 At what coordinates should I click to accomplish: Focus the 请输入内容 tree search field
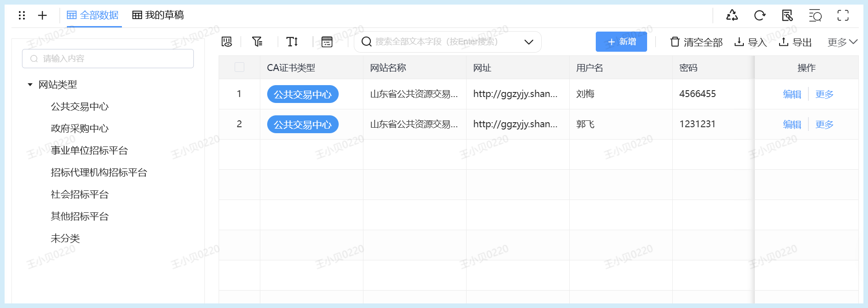pyautogui.click(x=108, y=59)
